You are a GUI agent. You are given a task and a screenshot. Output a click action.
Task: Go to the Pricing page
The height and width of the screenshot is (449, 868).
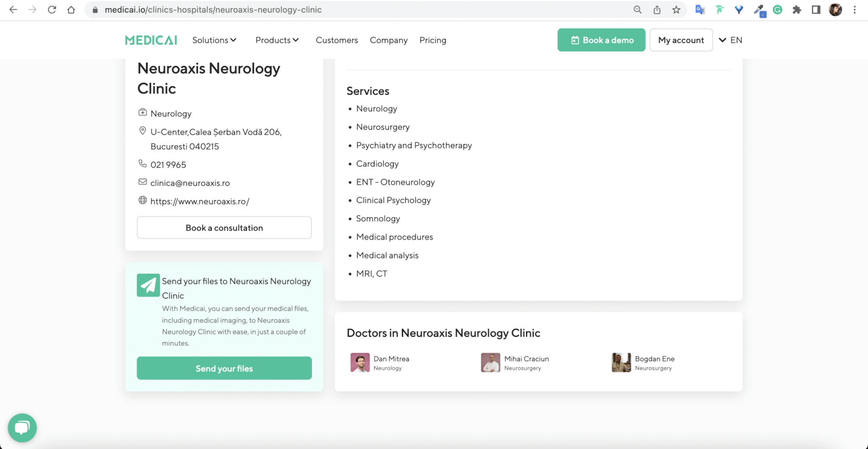click(433, 40)
